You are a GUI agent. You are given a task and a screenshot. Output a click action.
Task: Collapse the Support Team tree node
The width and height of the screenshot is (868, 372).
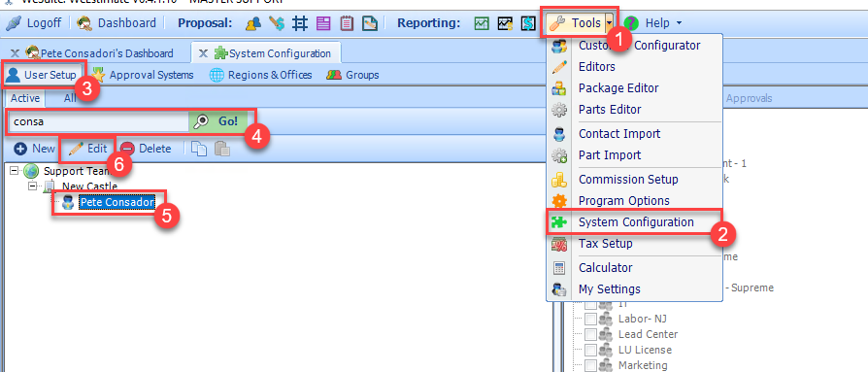point(15,171)
